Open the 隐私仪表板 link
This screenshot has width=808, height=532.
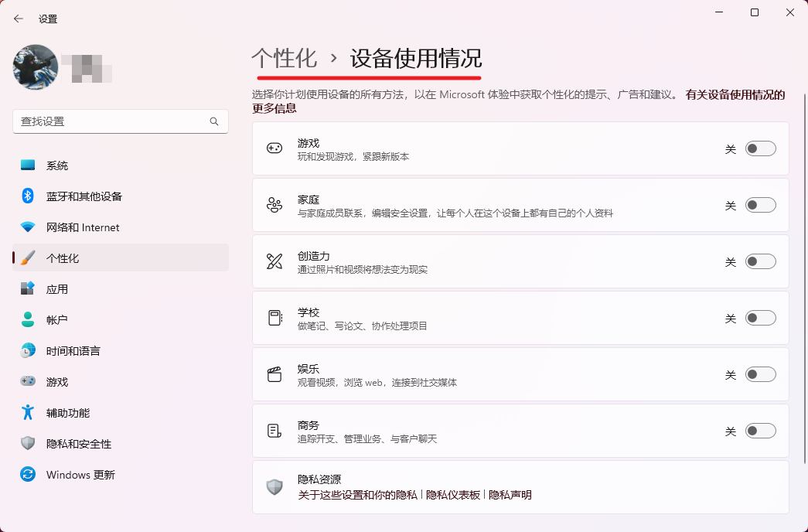(452, 493)
